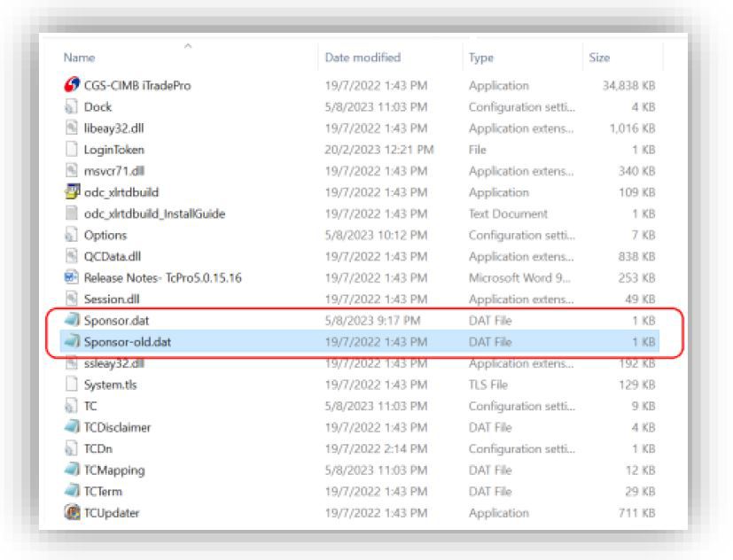Viewport: 733px width, 560px height.
Task: Select the libeay32.dll file icon
Action: (x=72, y=128)
